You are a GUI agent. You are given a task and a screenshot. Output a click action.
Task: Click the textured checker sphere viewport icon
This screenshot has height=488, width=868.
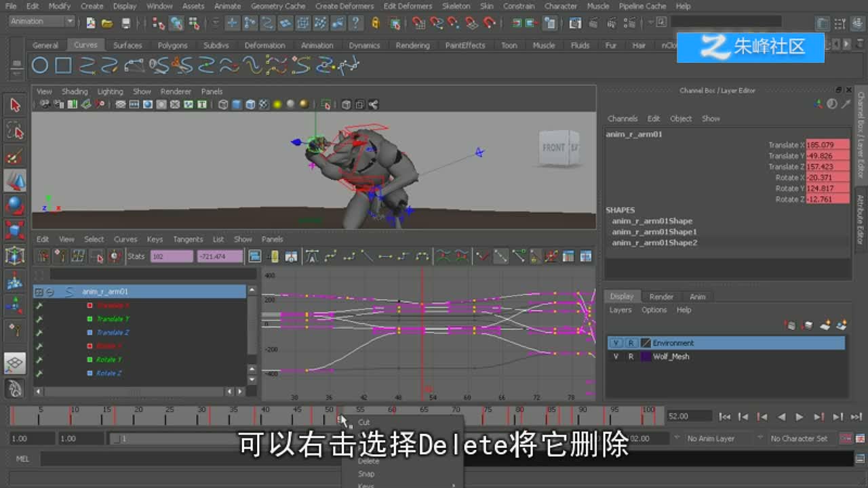click(x=264, y=104)
